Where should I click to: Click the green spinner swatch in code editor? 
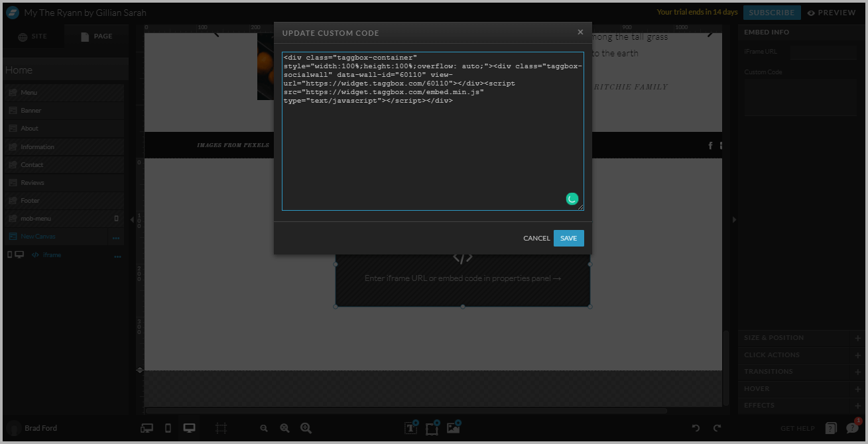pos(572,198)
